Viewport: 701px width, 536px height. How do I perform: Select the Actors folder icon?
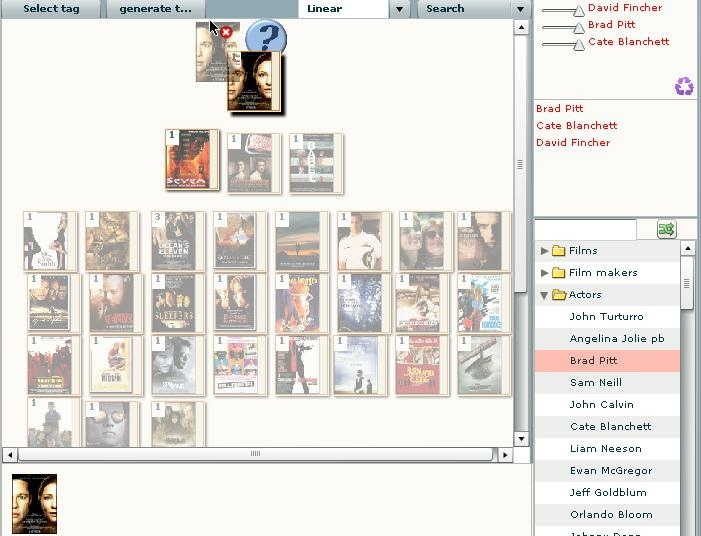click(x=559, y=295)
